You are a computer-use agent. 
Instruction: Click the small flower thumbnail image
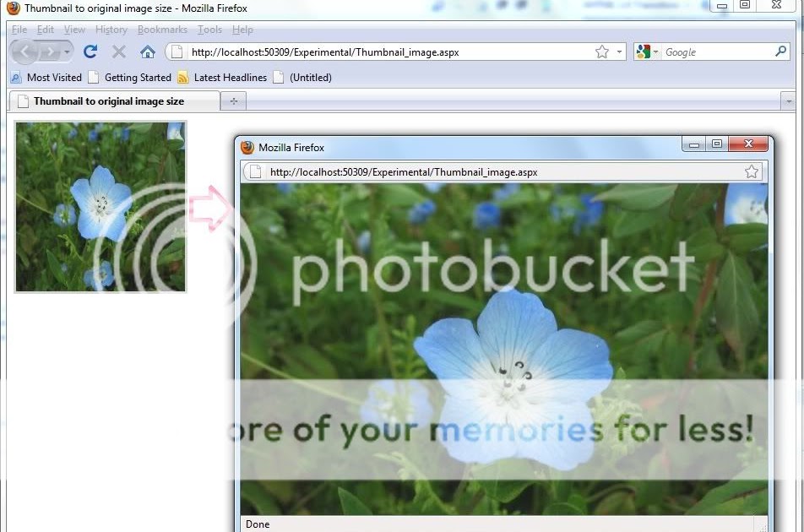coord(100,207)
